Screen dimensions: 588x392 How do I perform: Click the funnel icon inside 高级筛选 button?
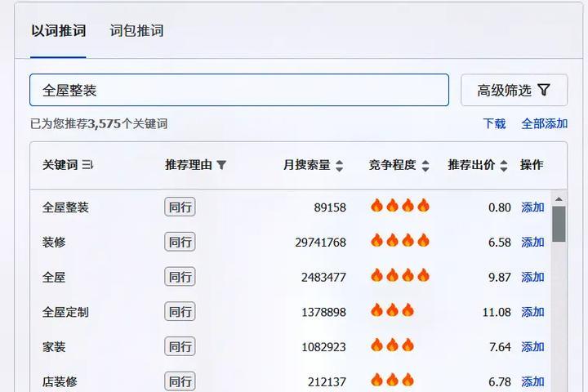(544, 90)
